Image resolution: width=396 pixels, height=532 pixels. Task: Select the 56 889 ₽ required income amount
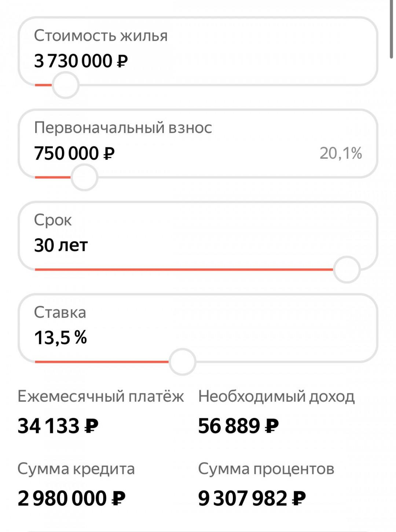238,426
